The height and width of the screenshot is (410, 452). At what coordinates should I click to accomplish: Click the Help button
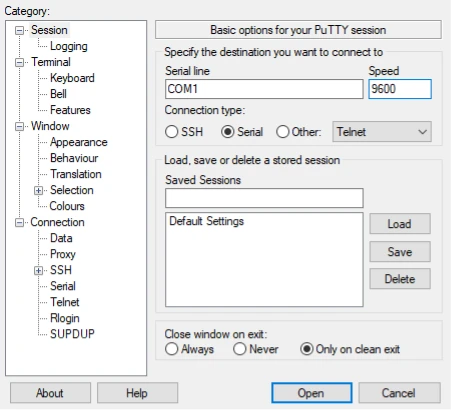click(137, 393)
